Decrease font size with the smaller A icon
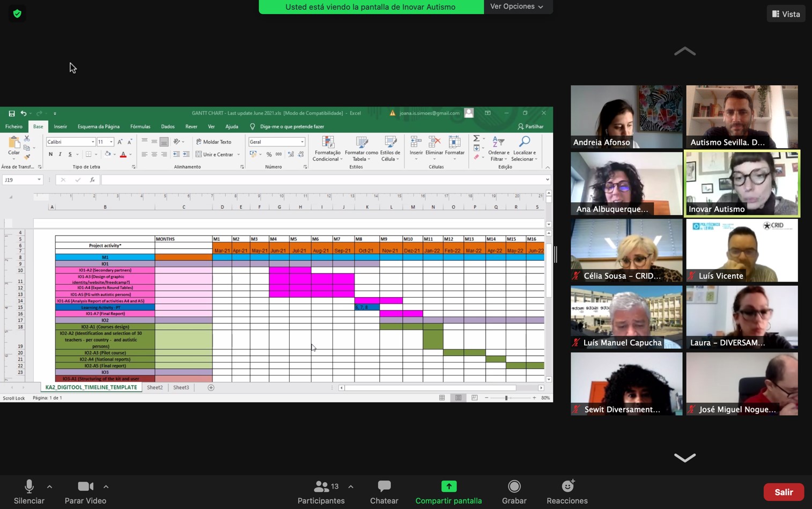812x509 pixels. (129, 142)
